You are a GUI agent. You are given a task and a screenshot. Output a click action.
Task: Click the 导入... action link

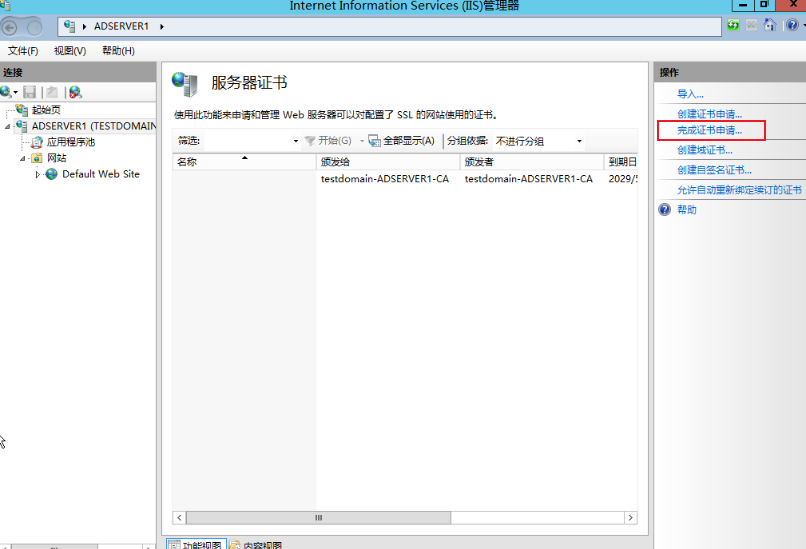[690, 94]
